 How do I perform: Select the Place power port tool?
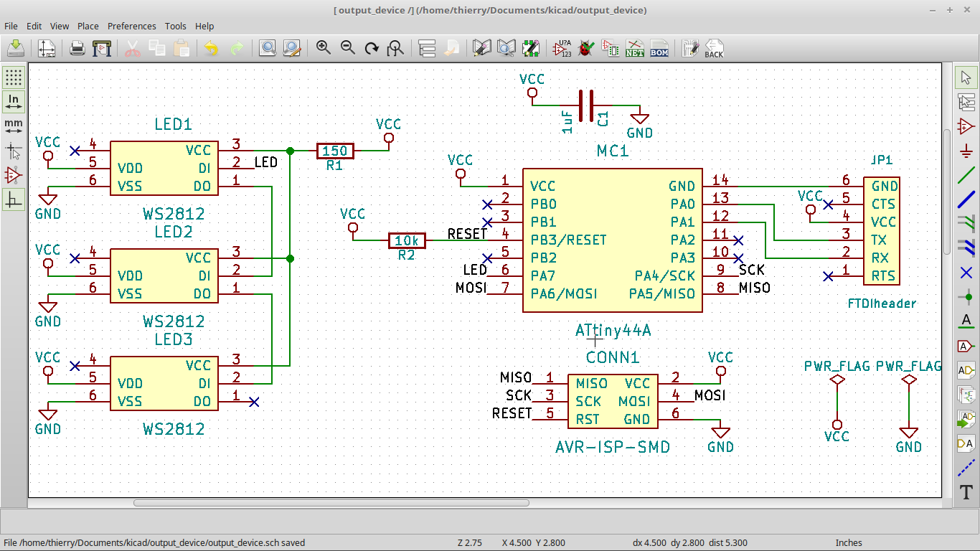click(x=966, y=151)
